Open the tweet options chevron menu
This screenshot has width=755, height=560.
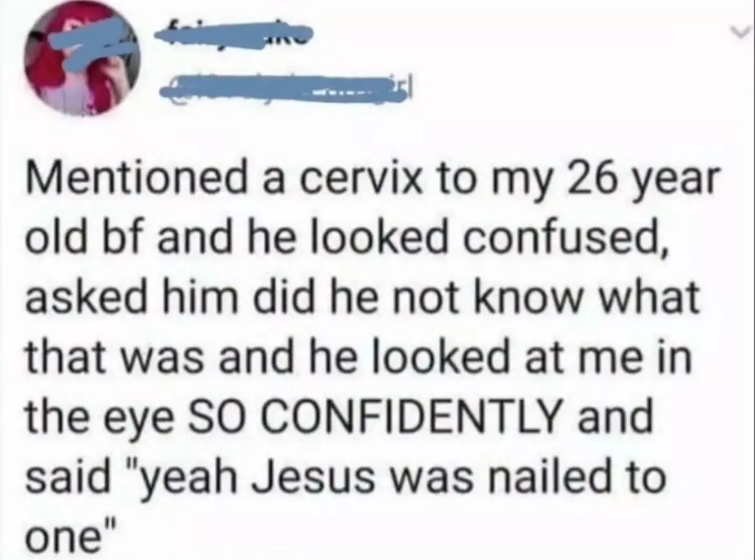click(743, 33)
